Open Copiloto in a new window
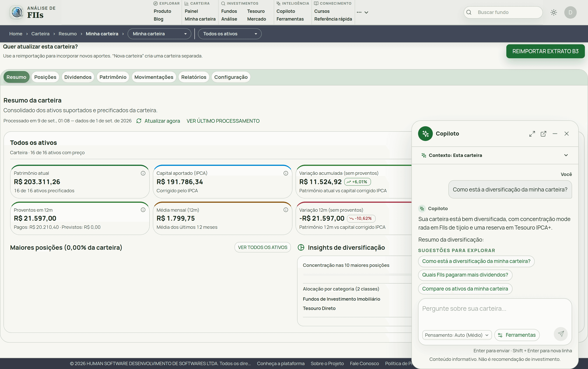This screenshot has height=369, width=588. (x=543, y=134)
